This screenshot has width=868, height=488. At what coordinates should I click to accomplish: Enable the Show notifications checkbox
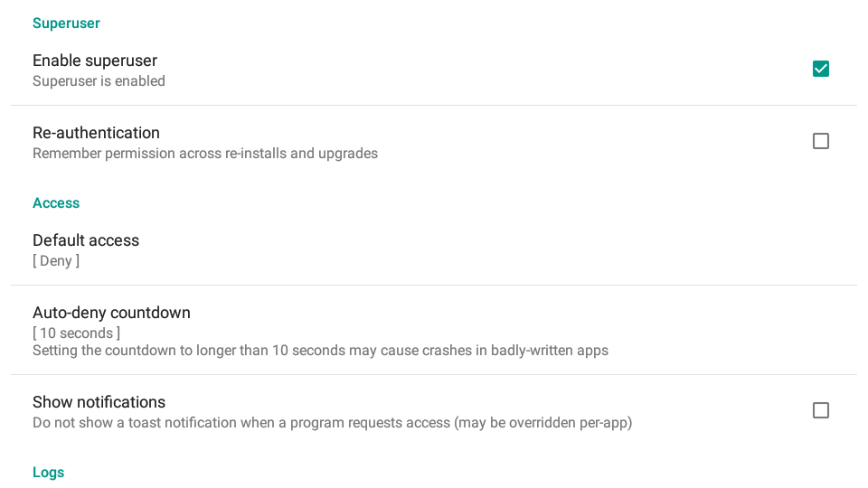[x=820, y=410]
